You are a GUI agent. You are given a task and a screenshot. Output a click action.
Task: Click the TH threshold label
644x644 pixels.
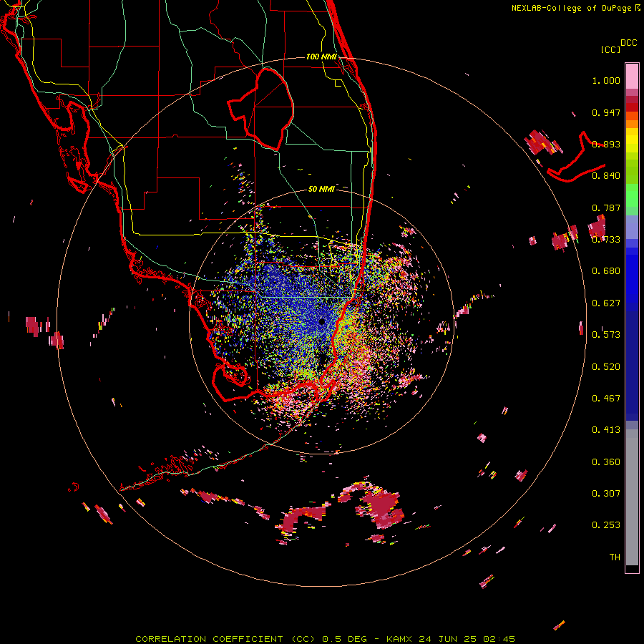615,557
